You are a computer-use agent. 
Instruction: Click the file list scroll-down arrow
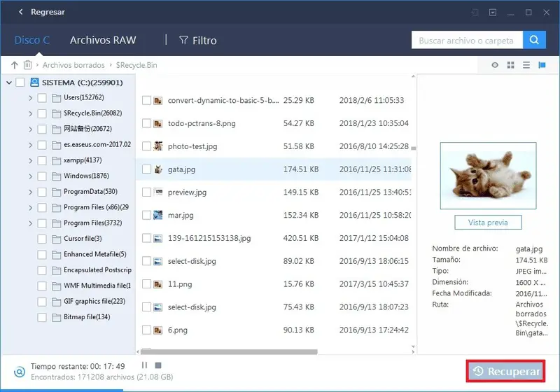(413, 346)
